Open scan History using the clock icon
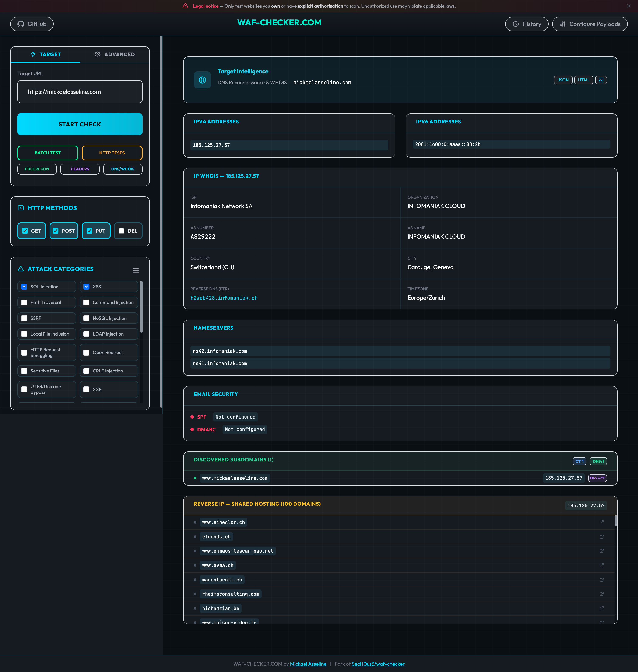 click(516, 24)
